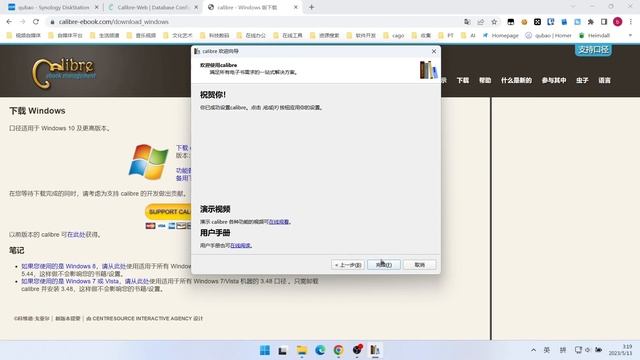Open the Extensions puzzle icon

[x=591, y=22]
